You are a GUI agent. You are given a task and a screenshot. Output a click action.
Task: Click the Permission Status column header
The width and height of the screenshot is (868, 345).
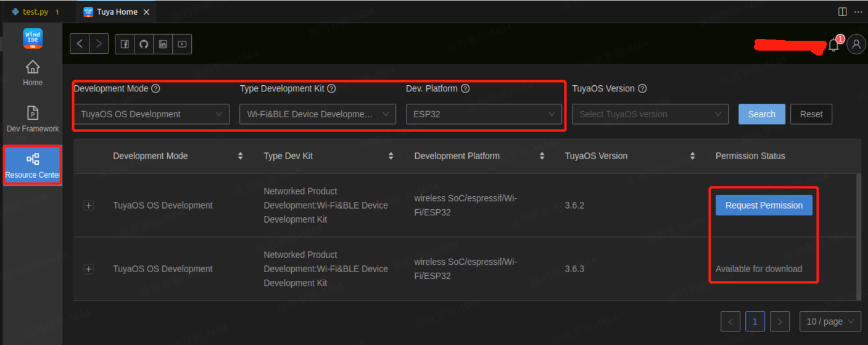pos(750,156)
